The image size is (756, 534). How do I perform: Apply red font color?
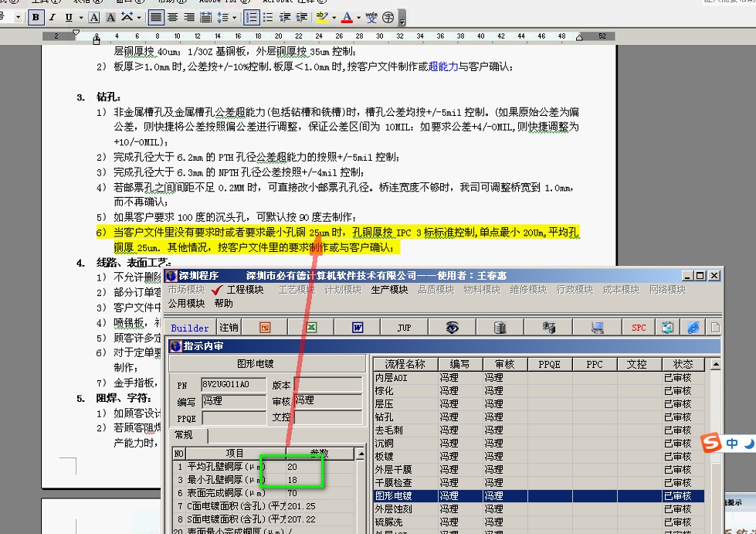coord(347,18)
